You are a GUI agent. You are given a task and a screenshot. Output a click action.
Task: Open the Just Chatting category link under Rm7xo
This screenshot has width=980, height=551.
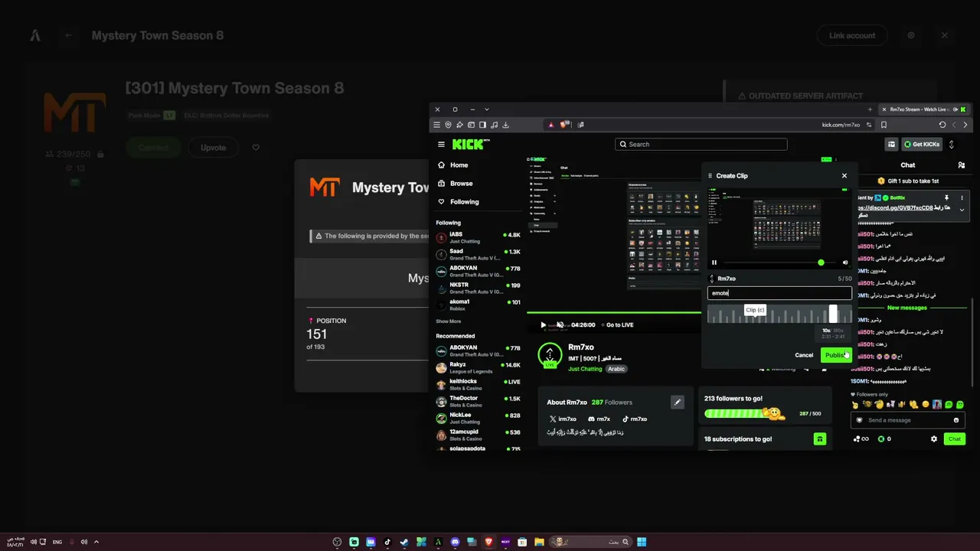coord(585,369)
